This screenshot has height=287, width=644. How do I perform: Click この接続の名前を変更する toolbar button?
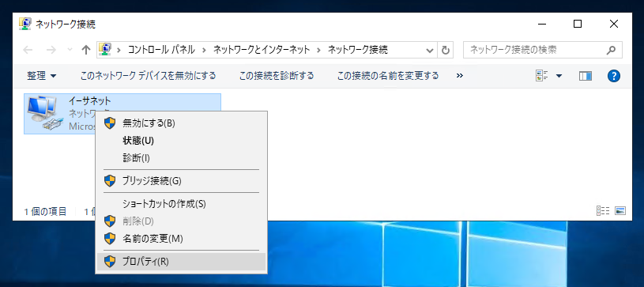[x=388, y=76]
